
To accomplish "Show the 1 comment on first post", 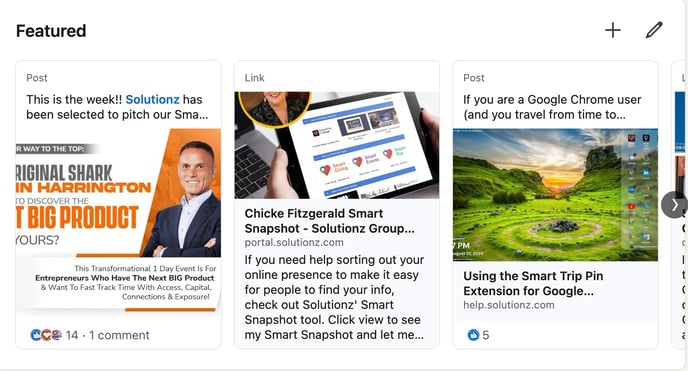I will pos(119,335).
